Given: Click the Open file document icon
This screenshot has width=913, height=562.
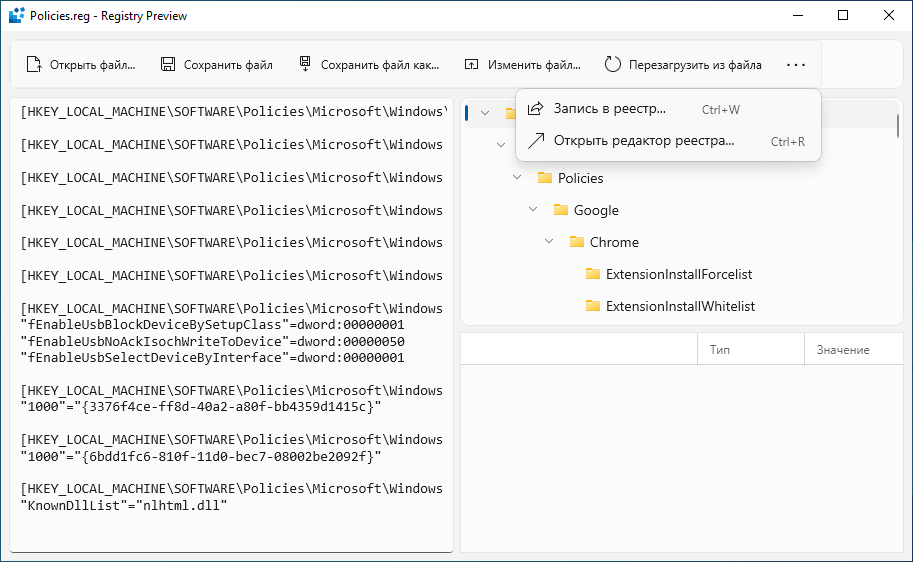Looking at the screenshot, I should tap(34, 65).
